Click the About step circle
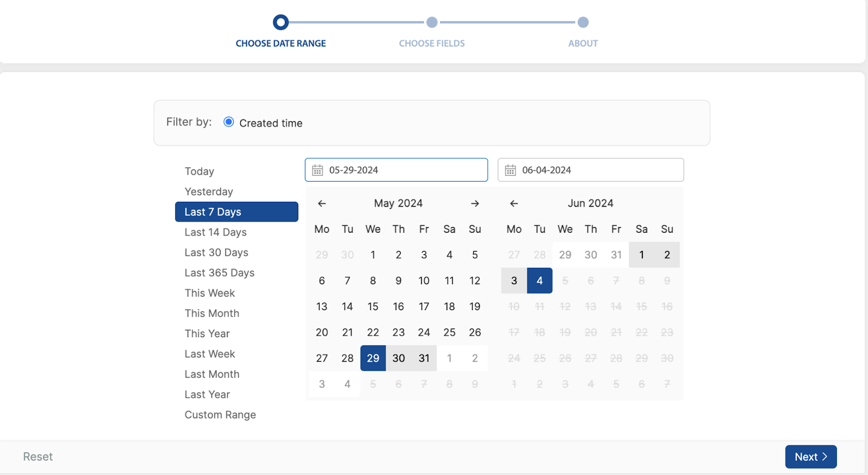 [x=583, y=22]
